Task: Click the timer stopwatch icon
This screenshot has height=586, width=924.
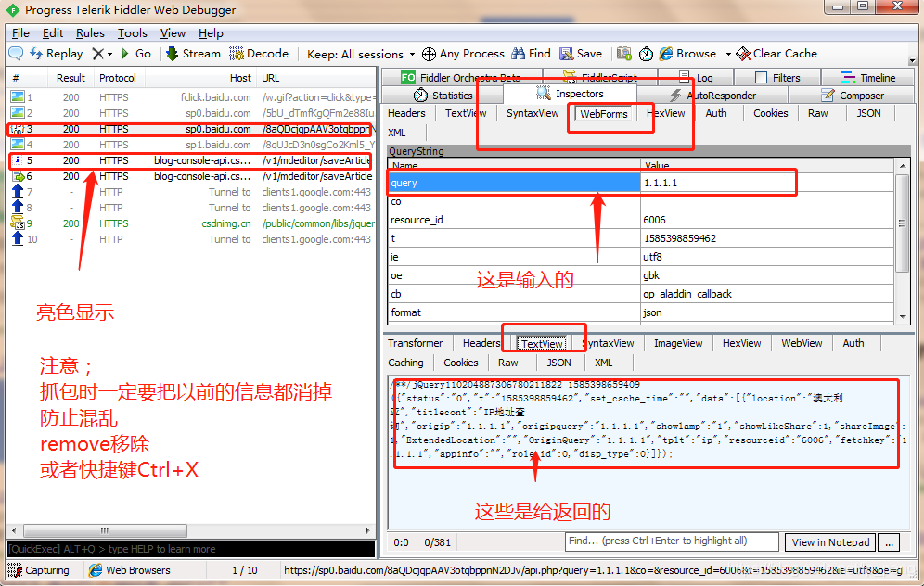Action: click(x=646, y=54)
